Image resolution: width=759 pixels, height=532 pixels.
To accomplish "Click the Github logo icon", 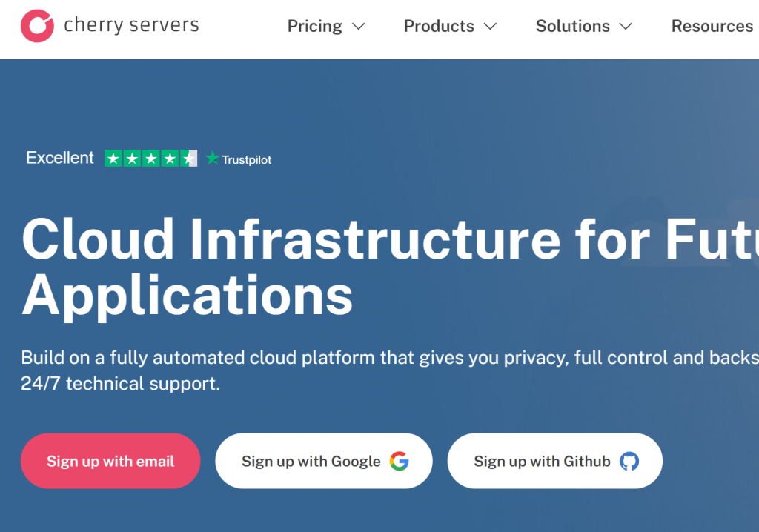I will coord(629,462).
